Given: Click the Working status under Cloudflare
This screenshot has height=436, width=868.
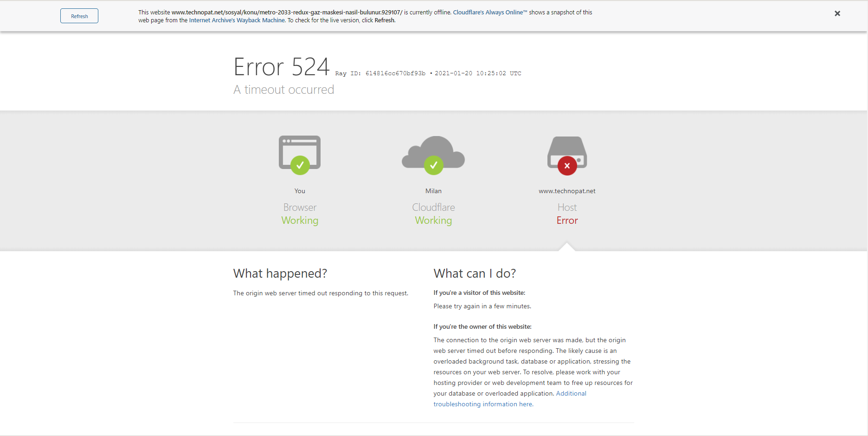Looking at the screenshot, I should 433,221.
